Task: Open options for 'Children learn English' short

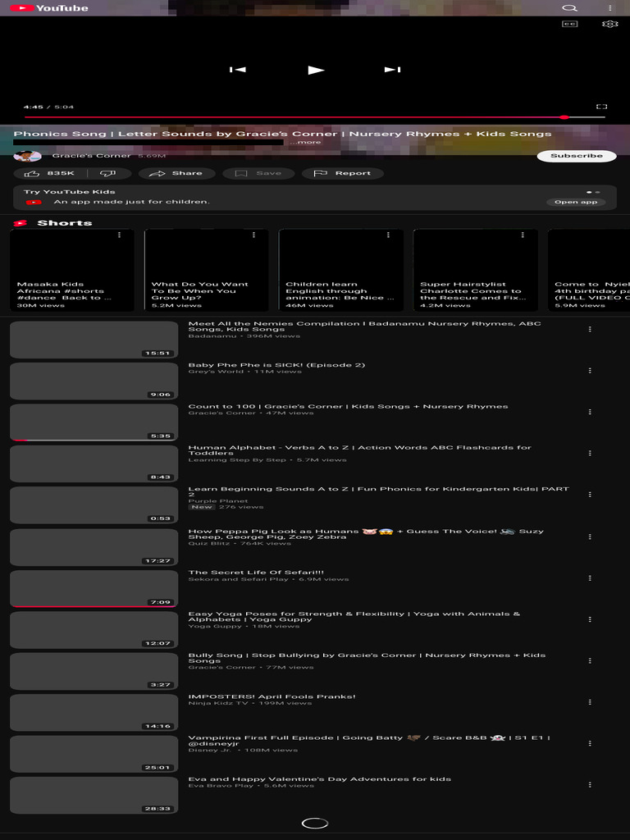Action: point(388,235)
